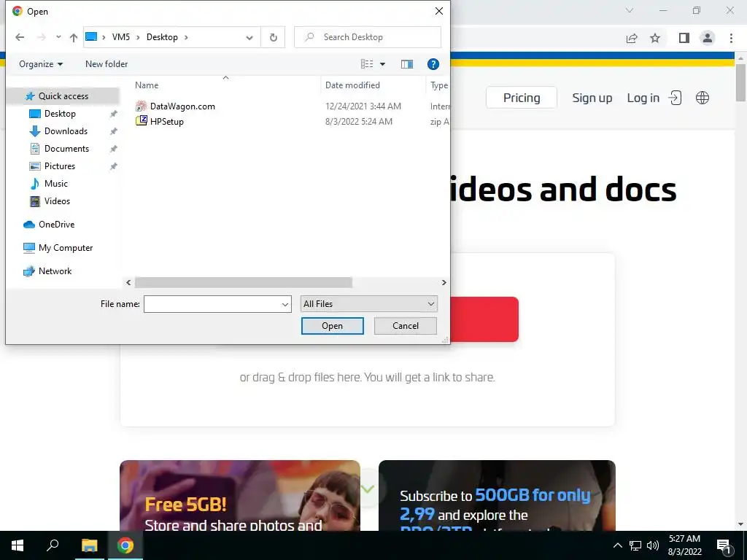Open taskbar search magnifier
The width and height of the screenshot is (747, 560).
53,545
